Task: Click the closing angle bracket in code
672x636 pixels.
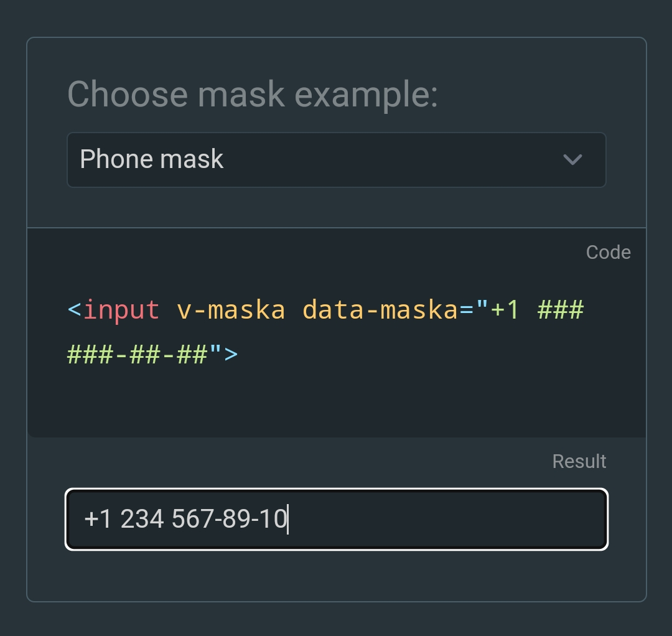Action: 231,355
